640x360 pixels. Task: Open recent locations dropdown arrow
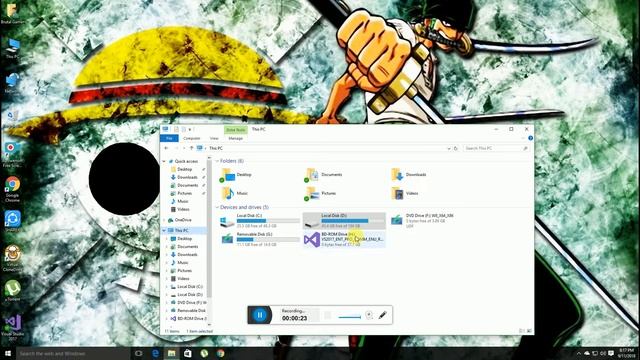coord(184,149)
